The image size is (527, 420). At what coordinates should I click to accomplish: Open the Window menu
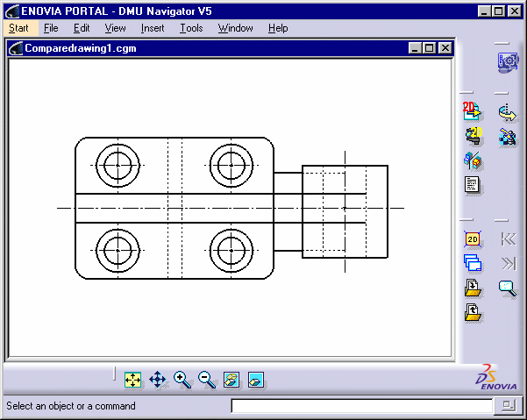tap(235, 28)
